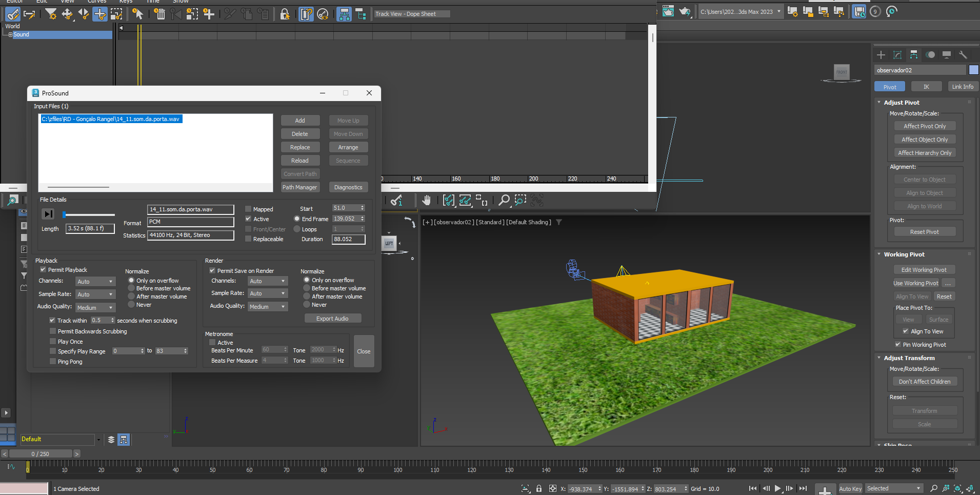980x495 pixels.
Task: Open the Playback Audio Quality dropdown
Action: [x=95, y=308]
